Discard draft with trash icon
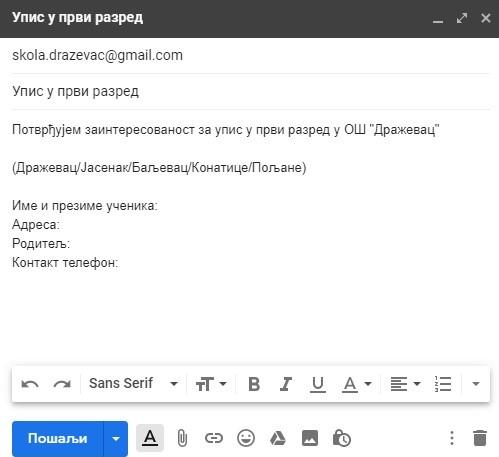 pos(480,438)
